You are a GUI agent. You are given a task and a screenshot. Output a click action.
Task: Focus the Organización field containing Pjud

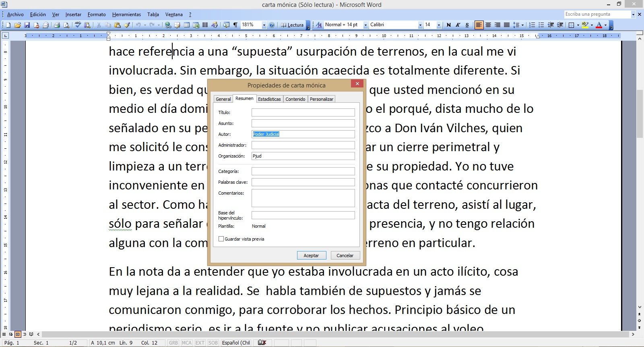[303, 156]
